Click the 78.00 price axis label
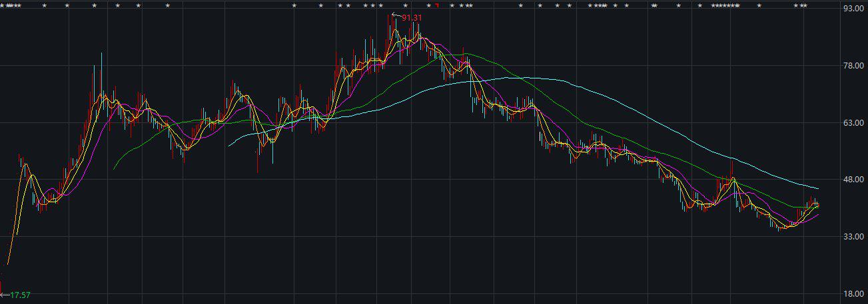 click(x=852, y=66)
